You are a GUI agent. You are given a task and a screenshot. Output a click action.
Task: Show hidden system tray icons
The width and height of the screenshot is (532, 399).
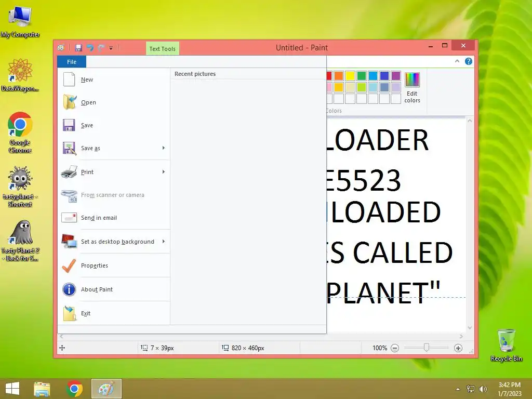click(458, 389)
